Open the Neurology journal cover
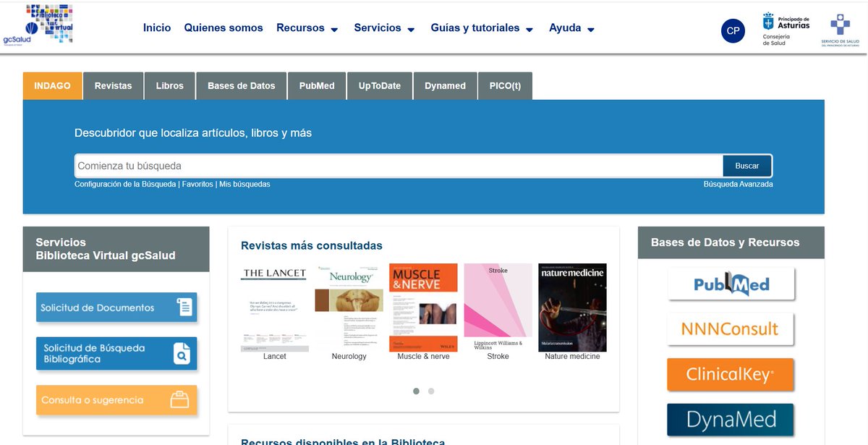Viewport: 868px width, 445px height. click(x=349, y=308)
